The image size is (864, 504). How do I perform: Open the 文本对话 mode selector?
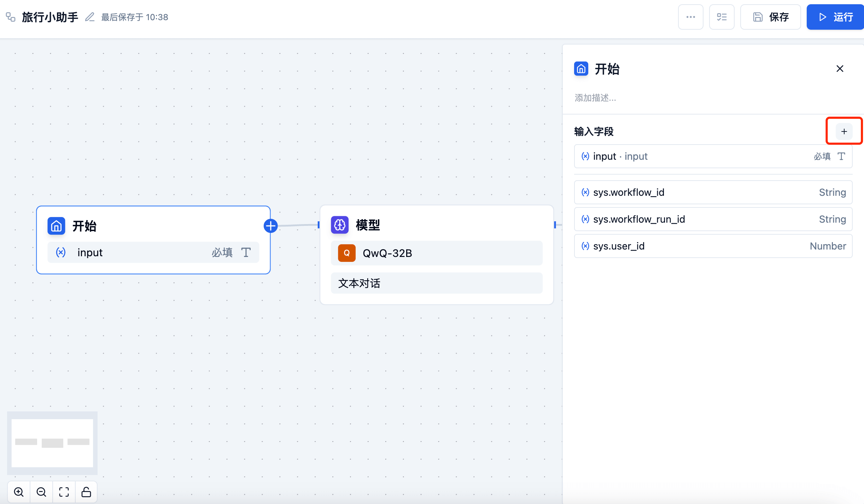click(x=436, y=283)
